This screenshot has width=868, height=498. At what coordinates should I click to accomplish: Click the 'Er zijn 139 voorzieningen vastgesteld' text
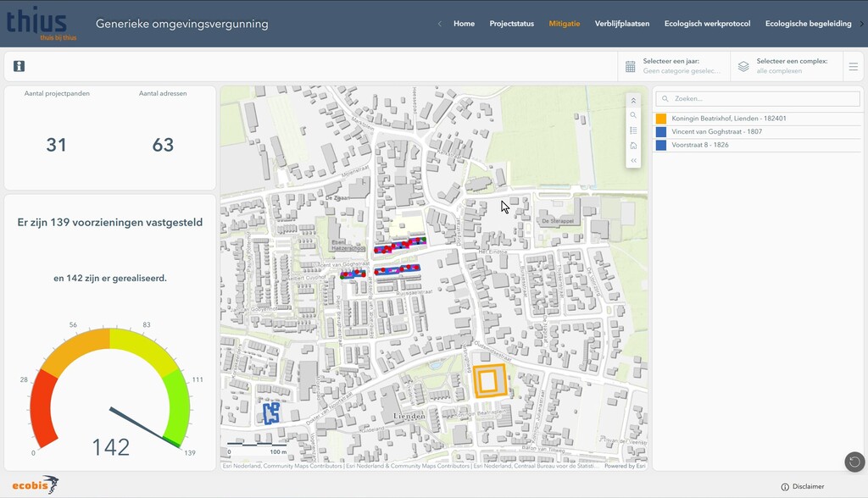click(x=109, y=223)
